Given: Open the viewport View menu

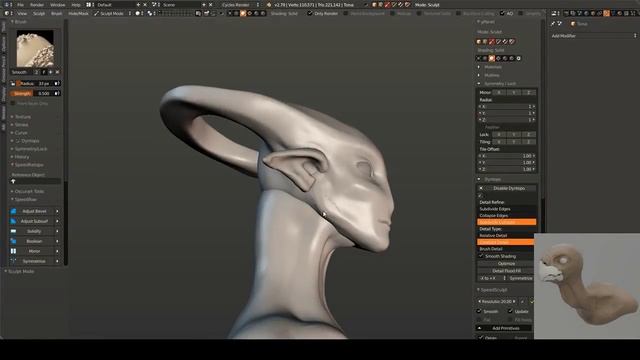Looking at the screenshot, I should [x=22, y=13].
